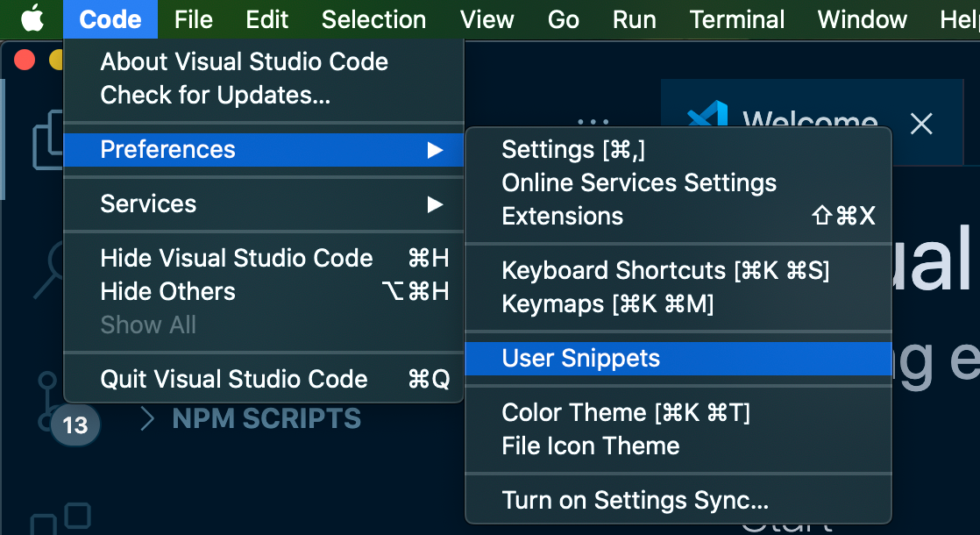Choose Hide Visual Studio Code
This screenshot has width=980, height=535.
click(263, 258)
